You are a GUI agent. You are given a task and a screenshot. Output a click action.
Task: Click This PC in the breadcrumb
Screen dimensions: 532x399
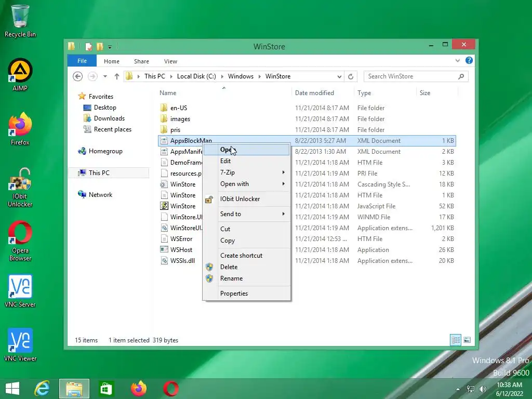155,76
